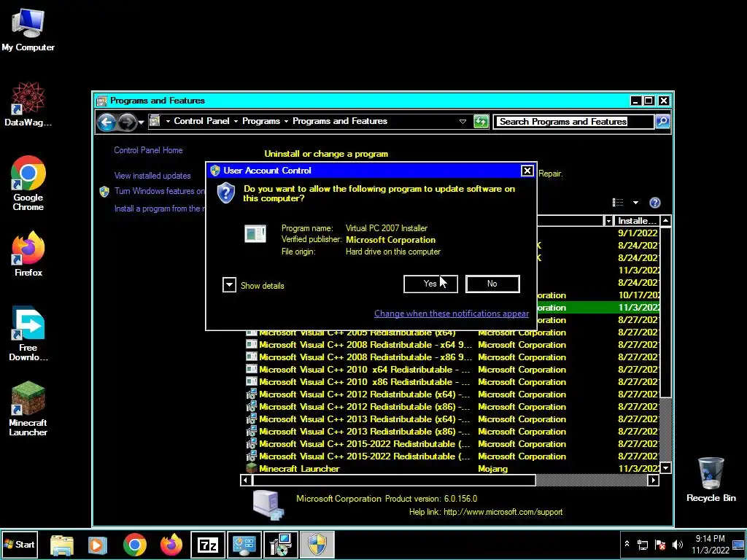The height and width of the screenshot is (560, 747).
Task: Open Control Panel Home link
Action: (148, 150)
